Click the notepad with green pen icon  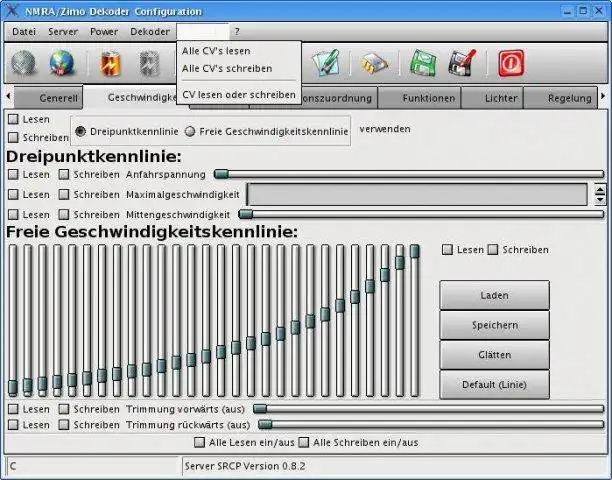click(326, 62)
